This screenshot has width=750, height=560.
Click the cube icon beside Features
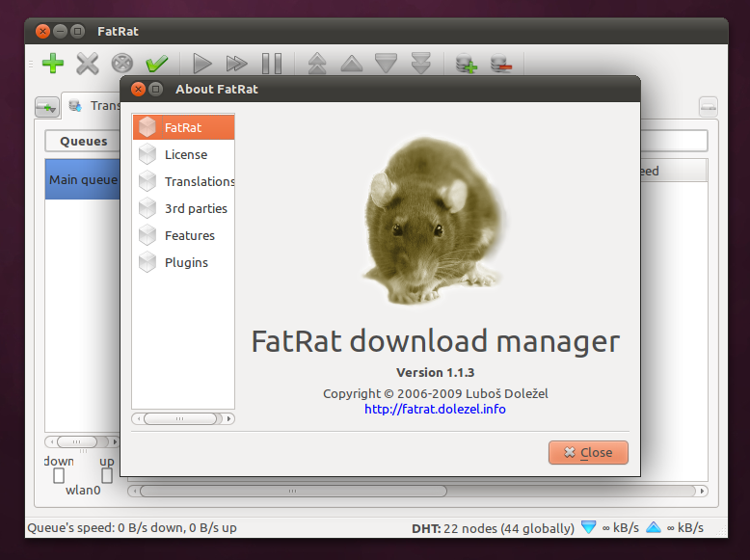[147, 235]
